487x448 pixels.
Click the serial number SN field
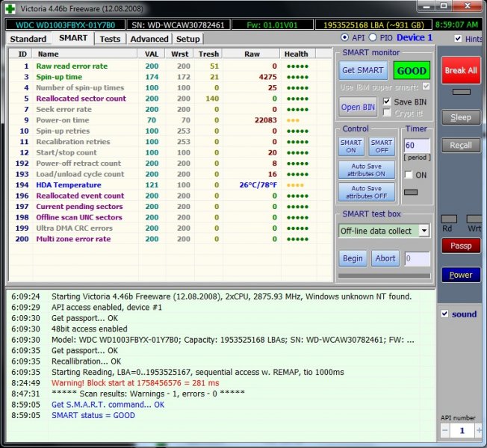click(178, 25)
